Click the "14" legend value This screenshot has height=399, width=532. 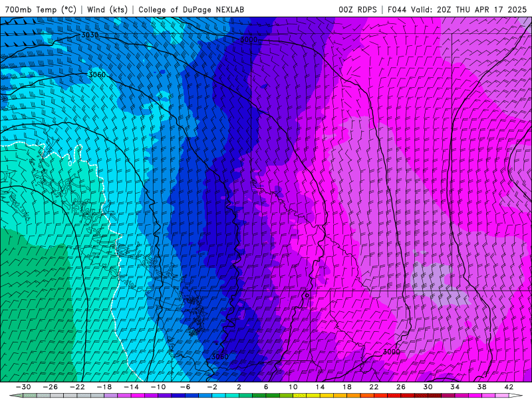coord(320,387)
